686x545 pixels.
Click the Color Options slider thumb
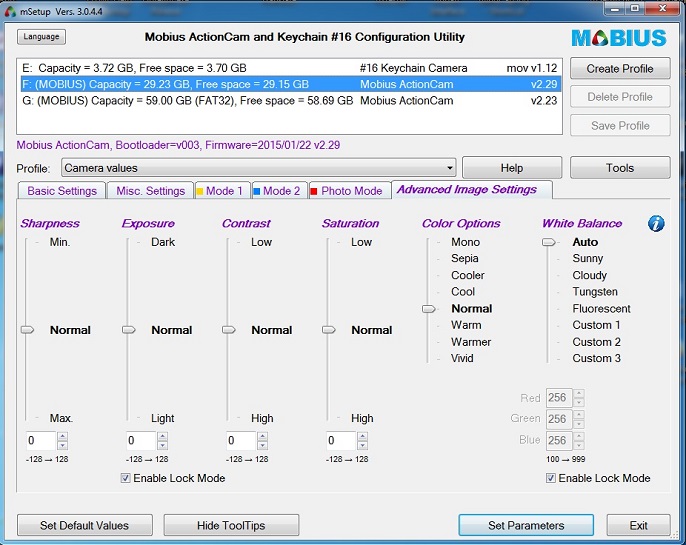click(429, 309)
